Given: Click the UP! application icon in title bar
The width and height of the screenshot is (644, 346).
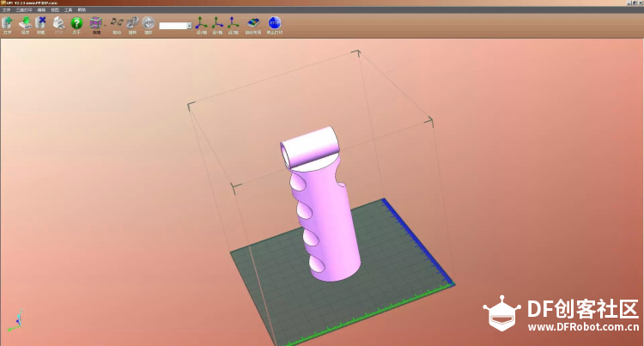Looking at the screenshot, I should 3,3.
